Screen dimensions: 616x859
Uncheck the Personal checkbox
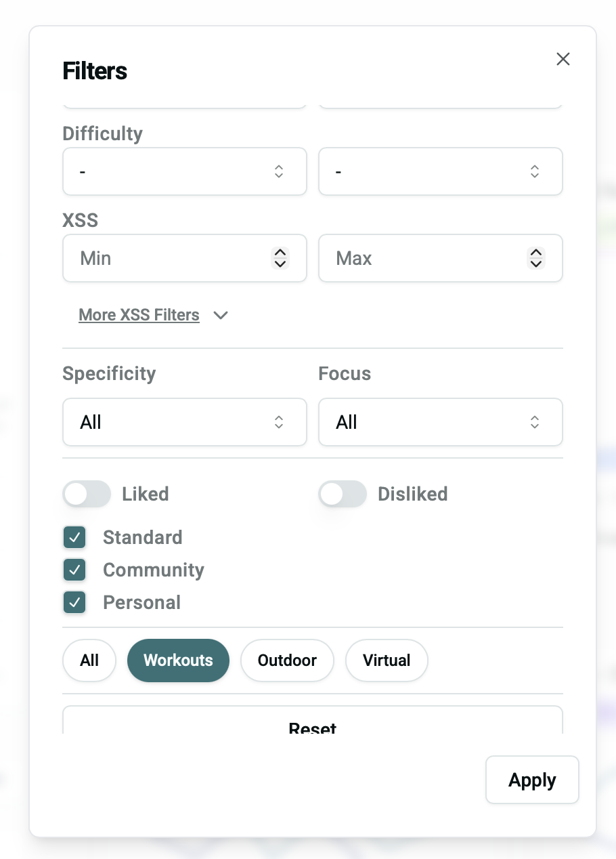point(74,602)
